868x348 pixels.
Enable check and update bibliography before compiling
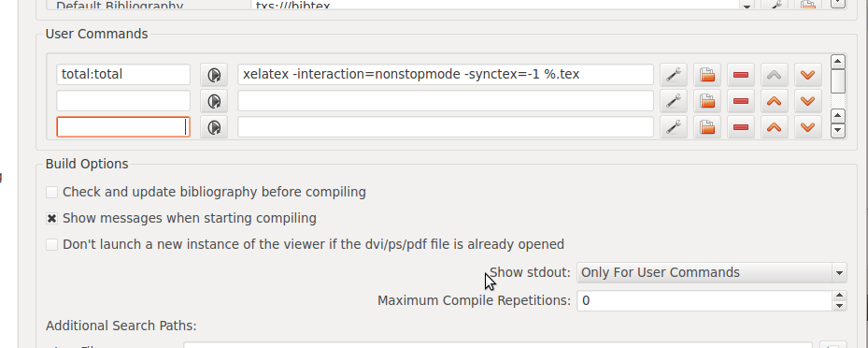pyautogui.click(x=51, y=193)
